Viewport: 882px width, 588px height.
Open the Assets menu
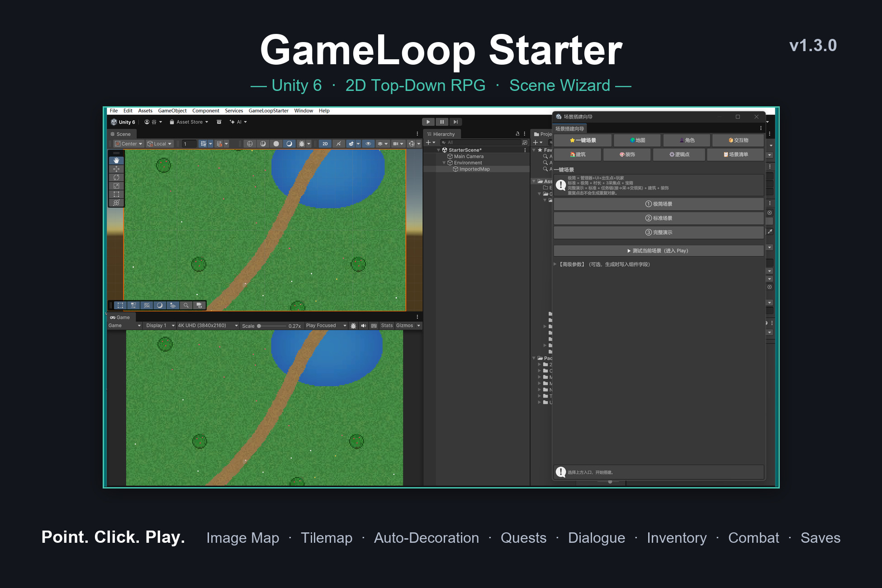[145, 111]
